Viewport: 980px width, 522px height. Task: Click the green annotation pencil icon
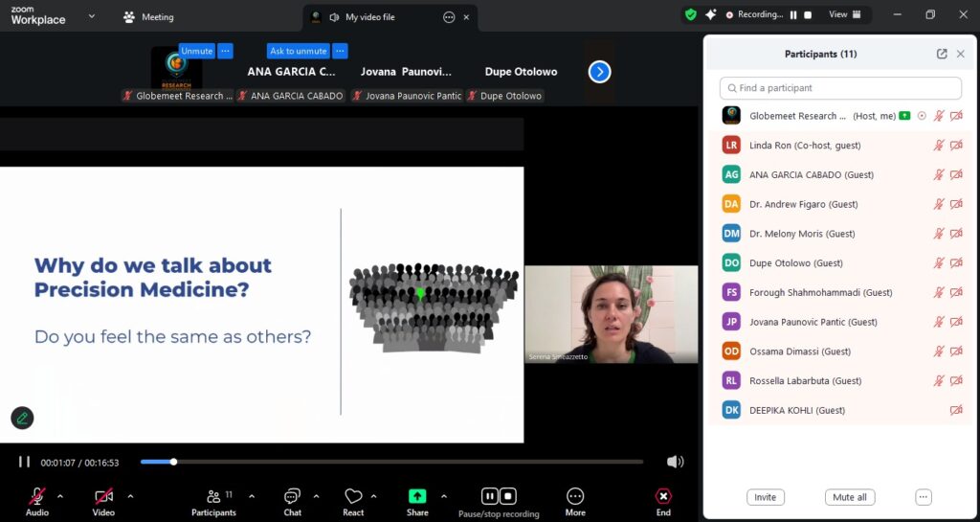(x=22, y=418)
